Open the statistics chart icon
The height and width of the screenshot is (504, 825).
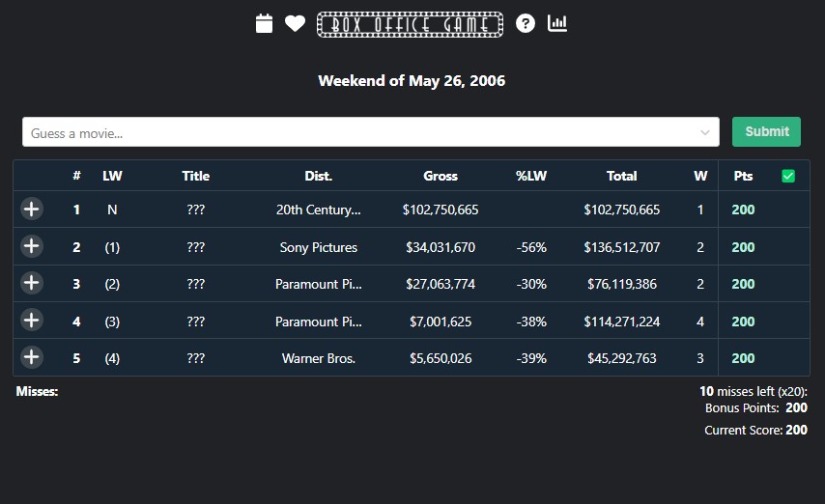click(x=557, y=23)
